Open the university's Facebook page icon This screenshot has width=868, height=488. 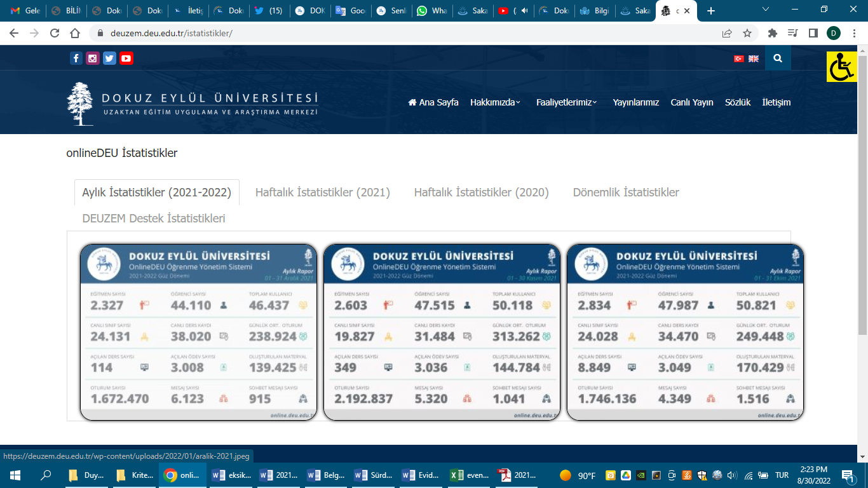[x=76, y=58]
